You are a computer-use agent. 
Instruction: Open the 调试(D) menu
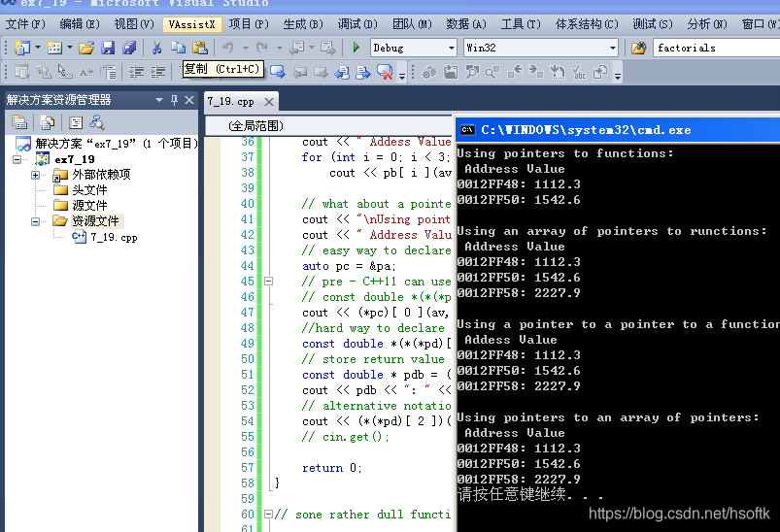(357, 24)
